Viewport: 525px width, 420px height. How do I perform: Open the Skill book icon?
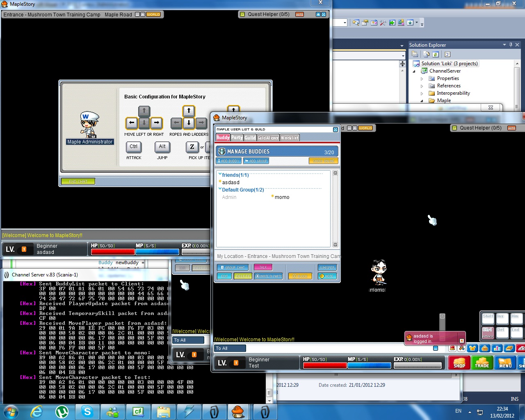point(509,348)
